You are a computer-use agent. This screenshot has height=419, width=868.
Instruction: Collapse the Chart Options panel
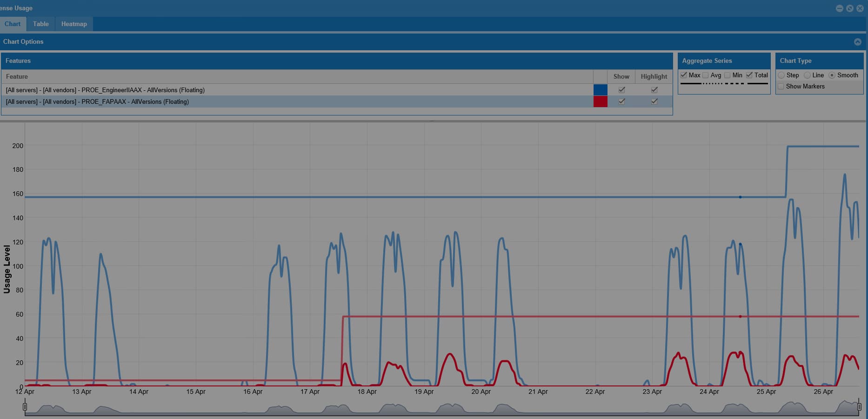pyautogui.click(x=857, y=42)
